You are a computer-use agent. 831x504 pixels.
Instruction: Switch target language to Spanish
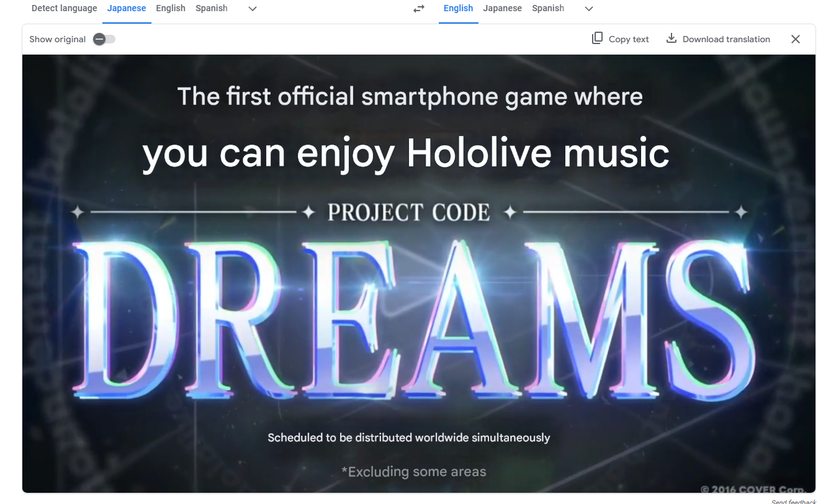click(x=548, y=8)
